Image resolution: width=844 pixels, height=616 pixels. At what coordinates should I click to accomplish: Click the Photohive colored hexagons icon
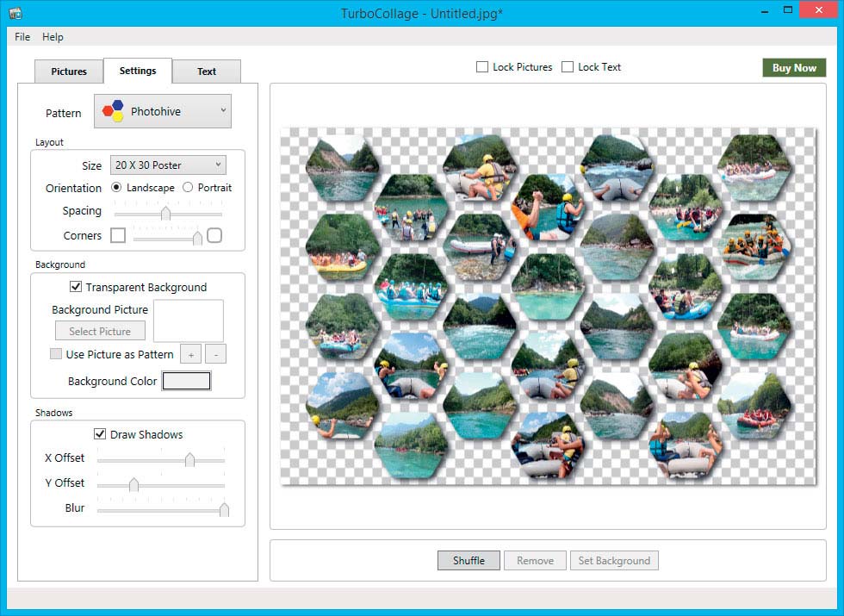113,111
